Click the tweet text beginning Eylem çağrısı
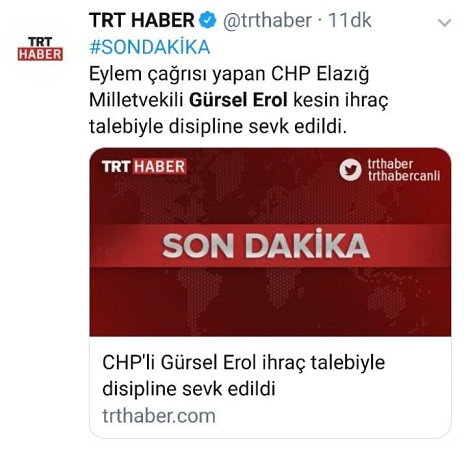This screenshot has width=468, height=450. point(238,100)
